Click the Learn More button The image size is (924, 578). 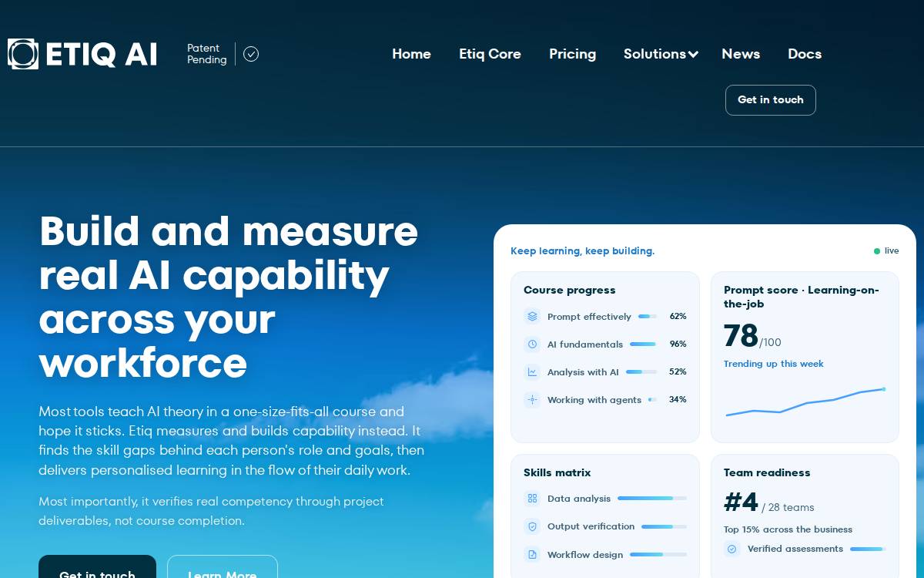(223, 566)
